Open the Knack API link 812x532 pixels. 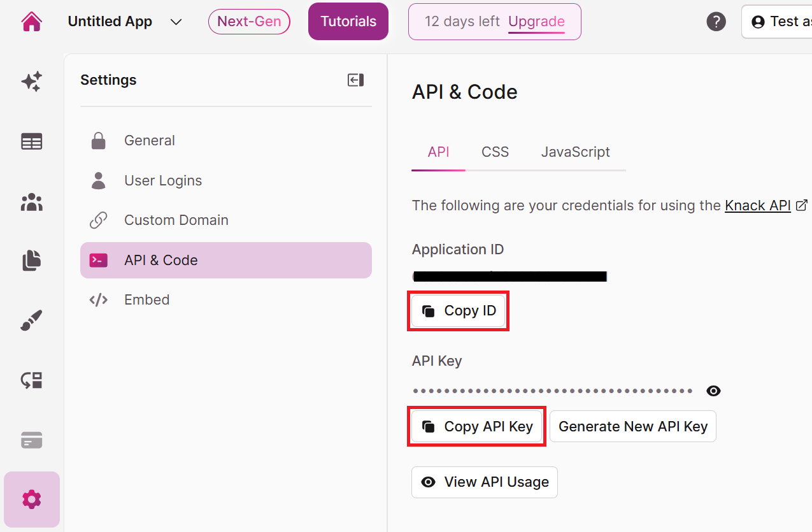coord(758,205)
